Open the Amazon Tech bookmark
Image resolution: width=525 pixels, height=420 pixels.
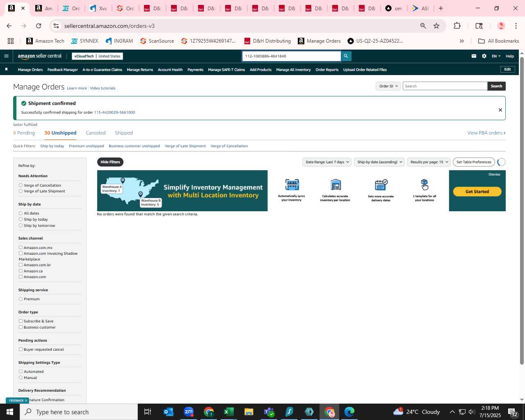coord(45,41)
